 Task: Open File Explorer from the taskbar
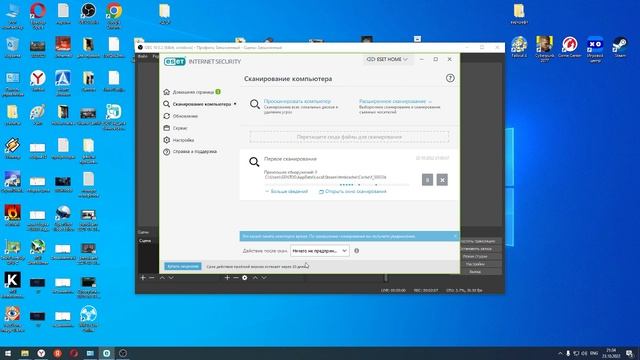[25, 353]
